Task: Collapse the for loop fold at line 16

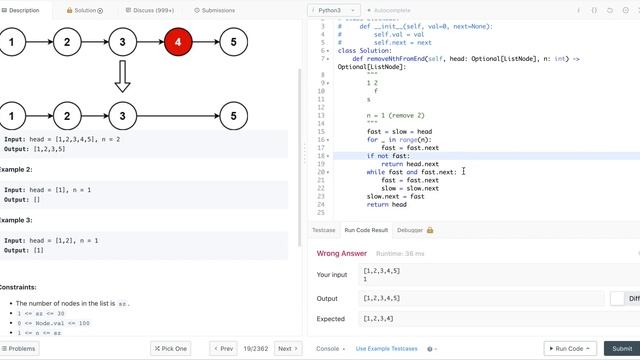Action: 328,140
